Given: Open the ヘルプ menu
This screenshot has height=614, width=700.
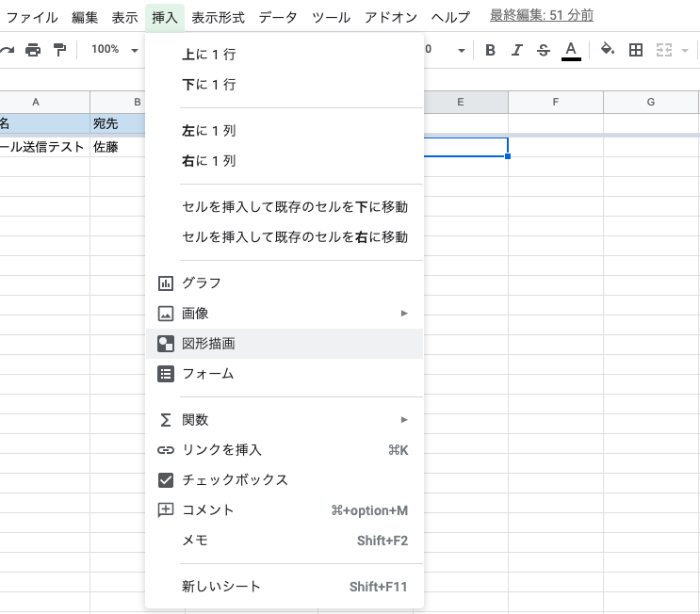Looking at the screenshot, I should [450, 17].
